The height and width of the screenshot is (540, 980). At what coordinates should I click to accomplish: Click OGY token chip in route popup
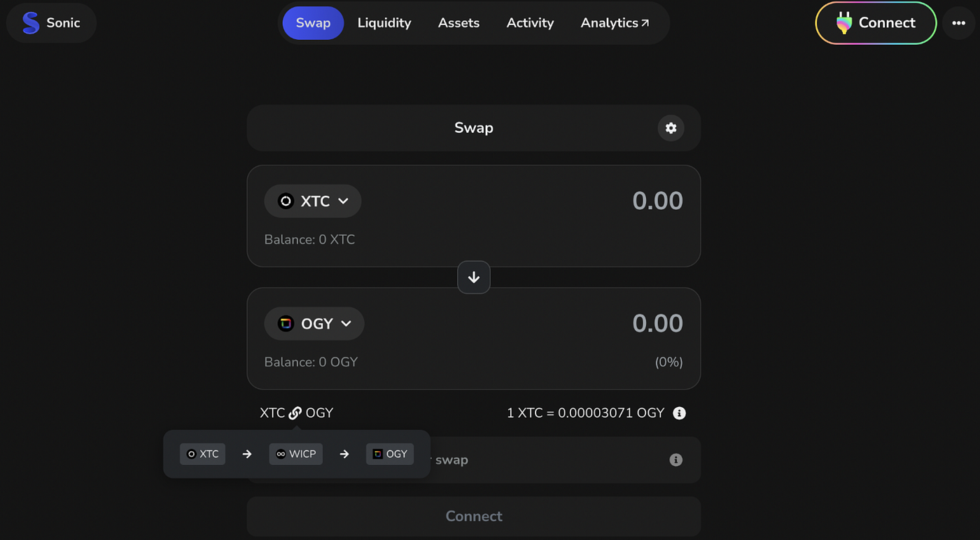[390, 454]
